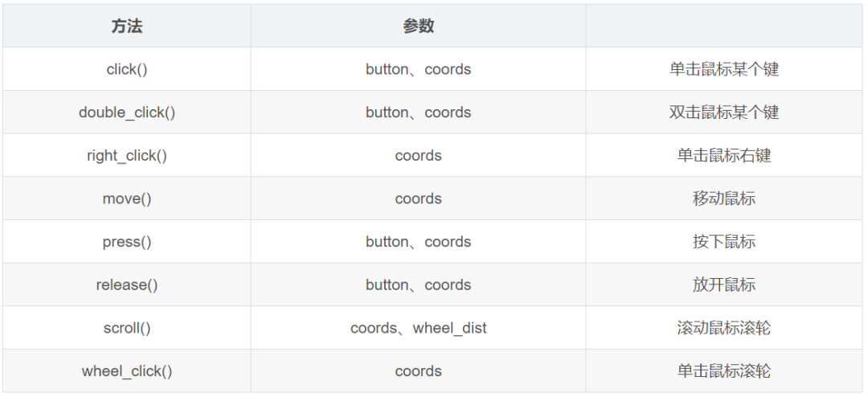Click the 滚动鼠标滚轮 description cell
Screen dimensions: 868x397
[x=723, y=328]
